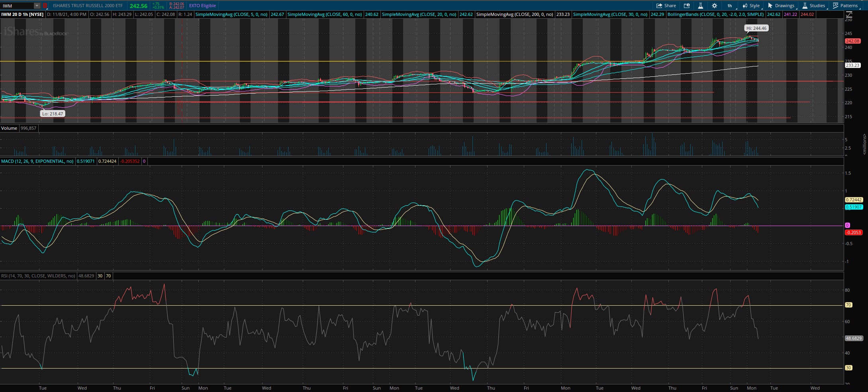Click the RSI (14, 70, 30, CLOSE, WILDERS) label
This screenshot has height=392, width=868.
pyautogui.click(x=38, y=275)
